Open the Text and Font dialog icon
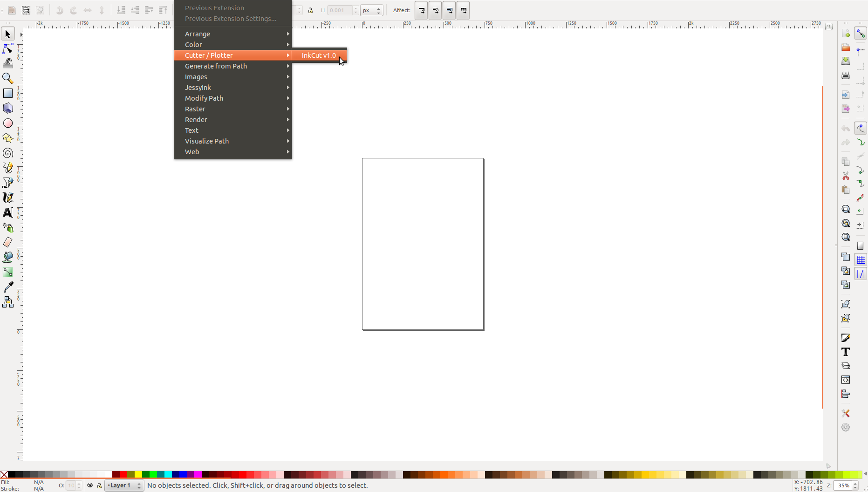The width and height of the screenshot is (868, 492). point(846,352)
